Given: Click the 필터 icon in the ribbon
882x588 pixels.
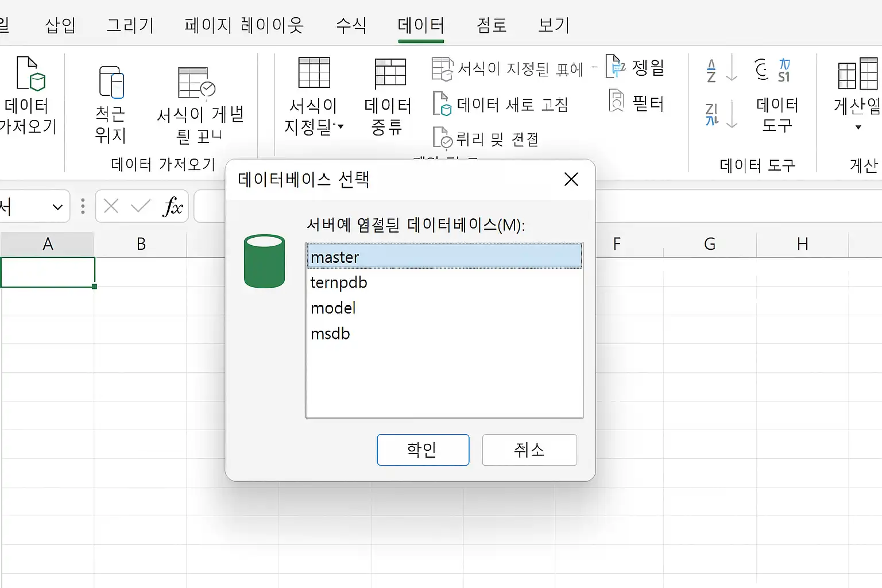Looking at the screenshot, I should (616, 102).
